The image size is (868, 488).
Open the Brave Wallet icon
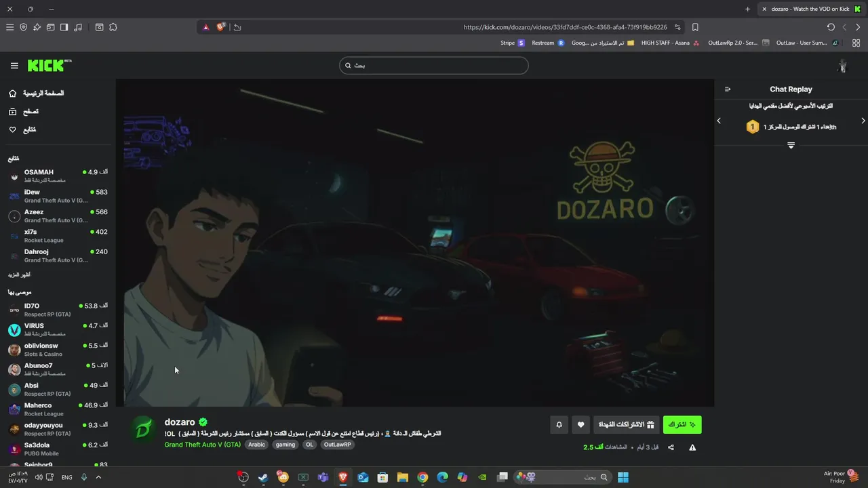[x=50, y=27]
